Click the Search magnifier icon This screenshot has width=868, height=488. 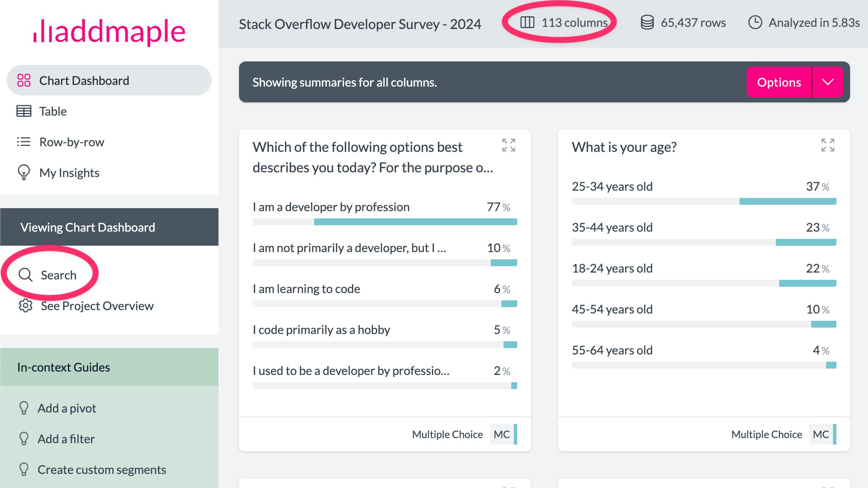26,275
